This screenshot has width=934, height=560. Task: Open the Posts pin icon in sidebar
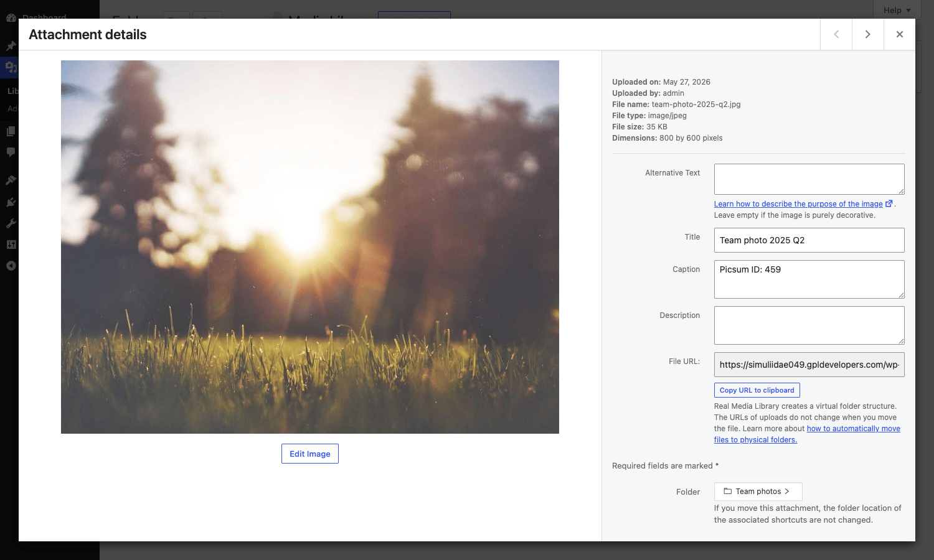[x=11, y=46]
